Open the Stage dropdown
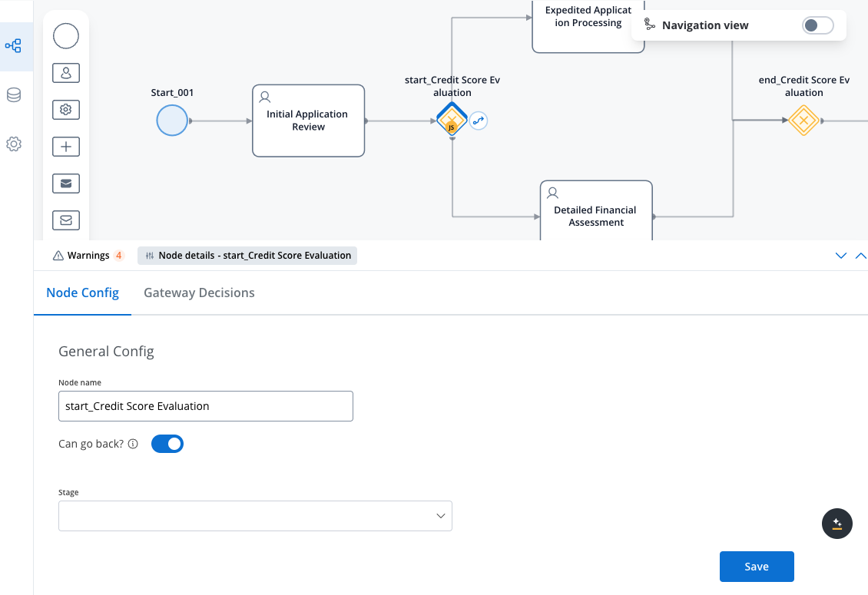This screenshot has width=868, height=595. point(255,516)
